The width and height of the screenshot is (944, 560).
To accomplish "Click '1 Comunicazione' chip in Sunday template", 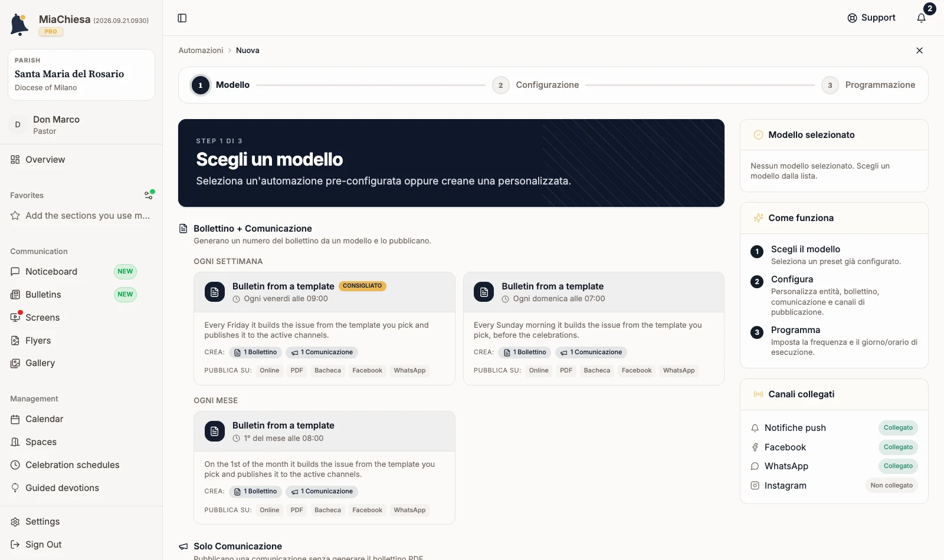I will tap(591, 353).
